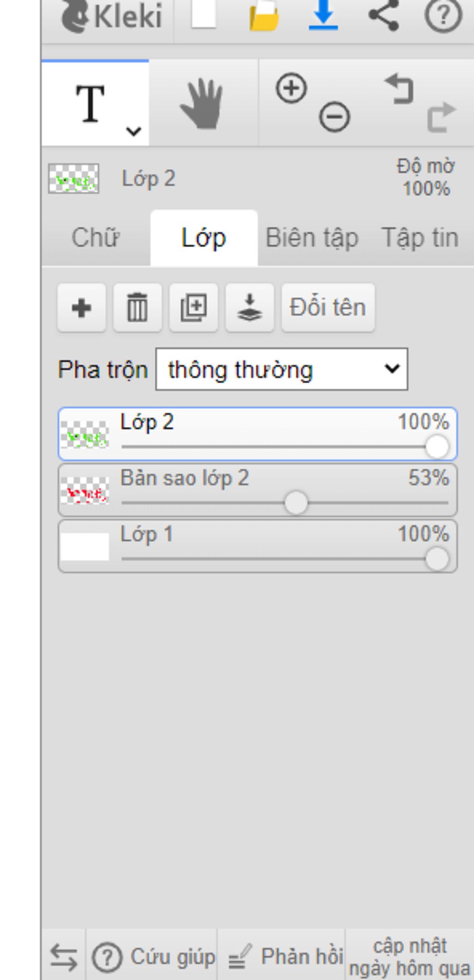Switch to the Chữ tab
Screen dimensions: 474x980
pos(95,238)
